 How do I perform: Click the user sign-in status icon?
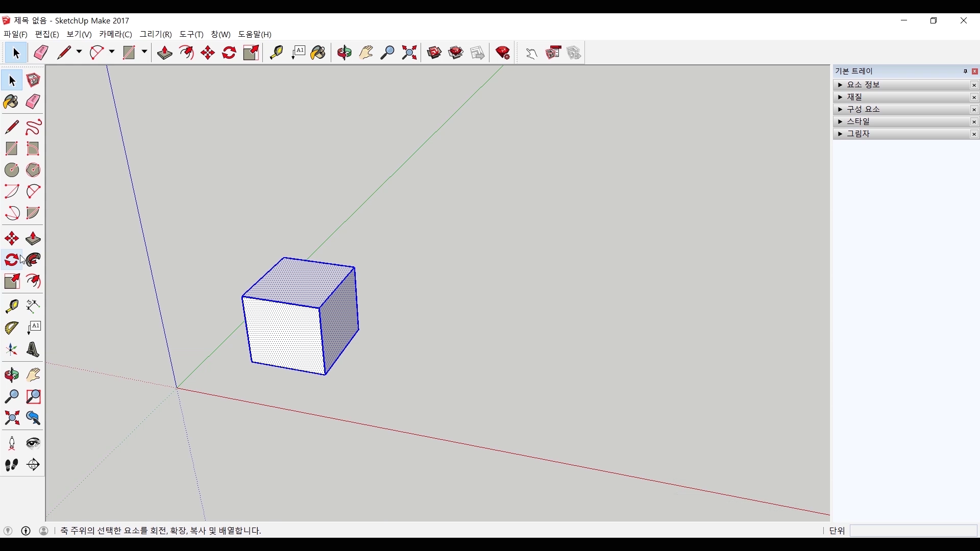(44, 531)
